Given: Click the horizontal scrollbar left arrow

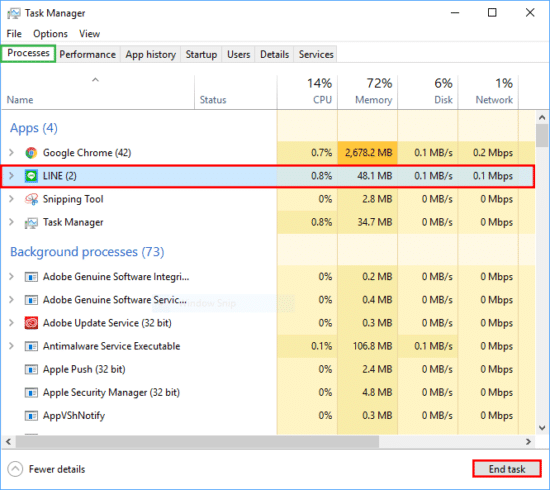Looking at the screenshot, I should pos(8,442).
